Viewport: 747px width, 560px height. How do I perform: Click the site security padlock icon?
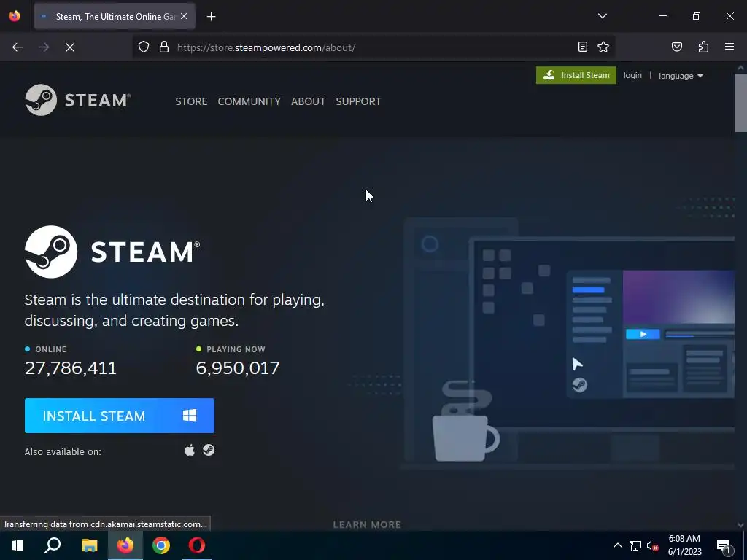164,47
